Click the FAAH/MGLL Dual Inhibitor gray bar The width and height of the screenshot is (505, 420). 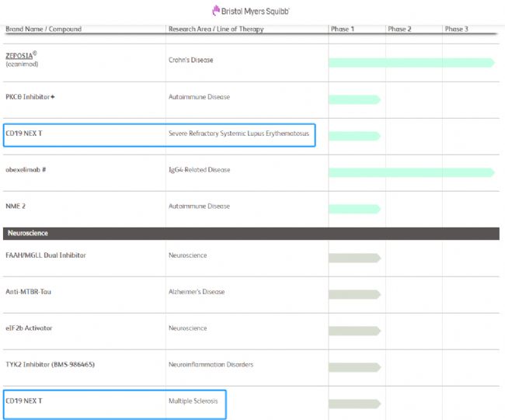354,258
